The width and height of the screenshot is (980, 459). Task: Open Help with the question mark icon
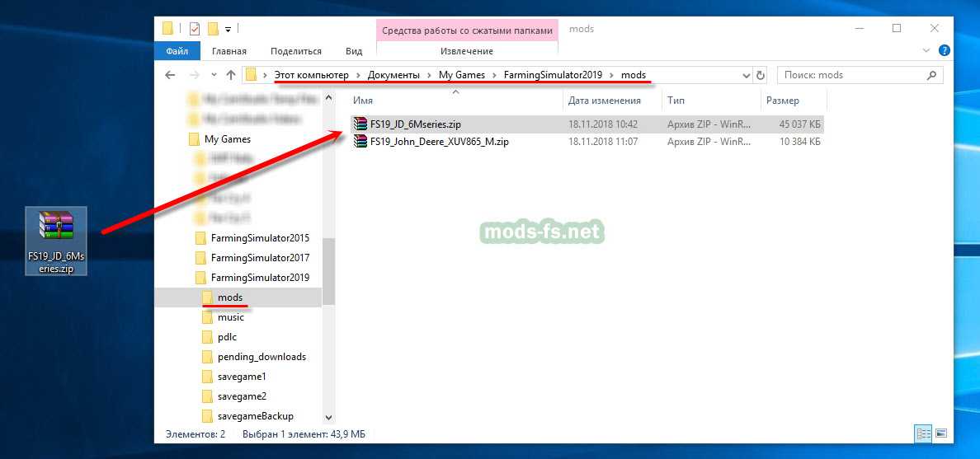pos(945,50)
